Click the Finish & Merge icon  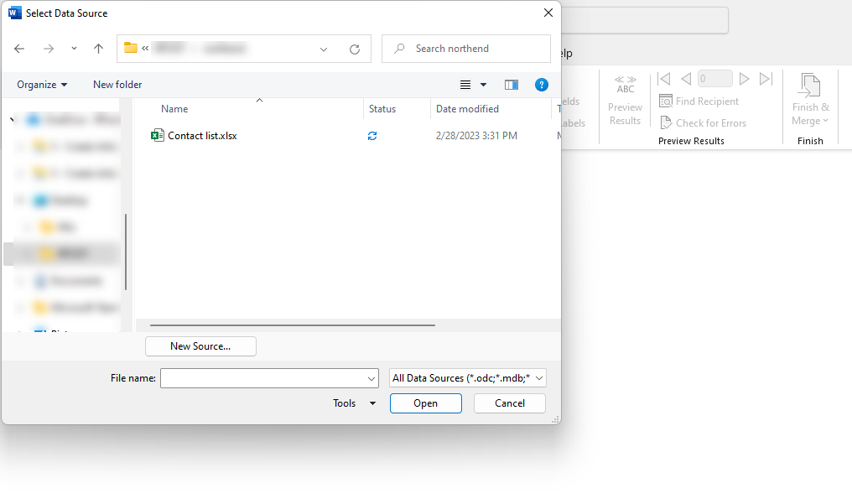click(810, 86)
